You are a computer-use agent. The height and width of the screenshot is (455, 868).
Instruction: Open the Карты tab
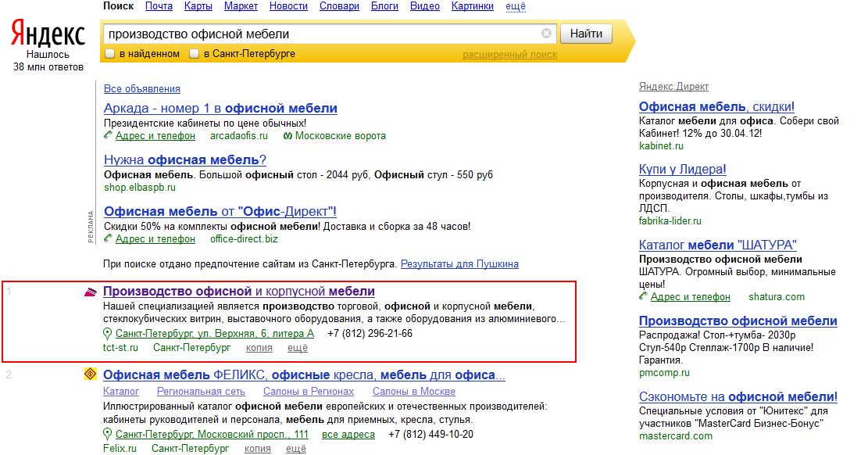pos(198,6)
